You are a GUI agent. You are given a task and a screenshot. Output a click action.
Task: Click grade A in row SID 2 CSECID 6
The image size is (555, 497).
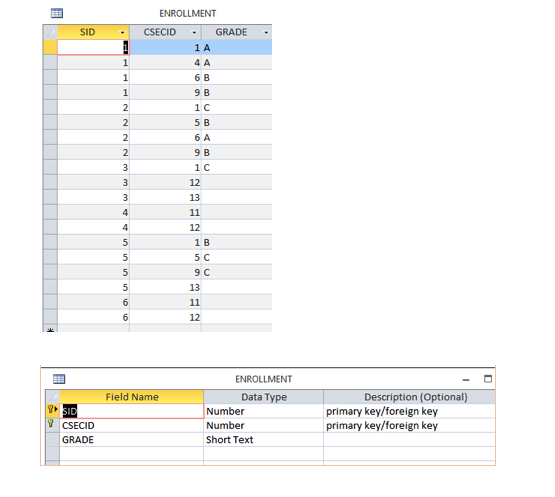pyautogui.click(x=237, y=138)
